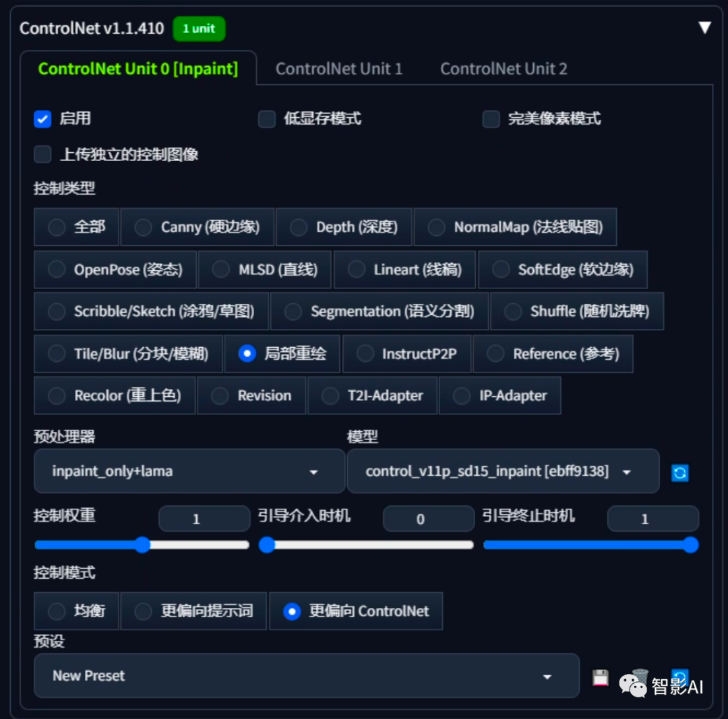Select Recolor (重上色) control type
Image resolution: width=728 pixels, height=719 pixels.
[x=115, y=396]
